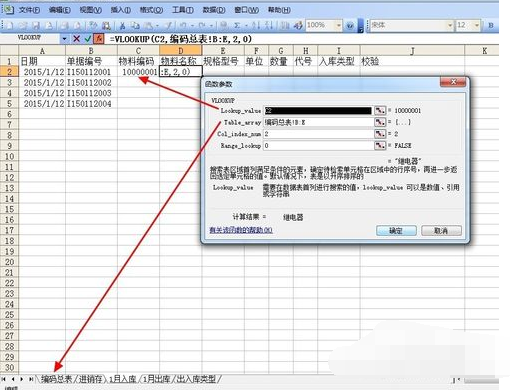Click the New workbook toolbar icon
515x391 pixels.
(9, 25)
